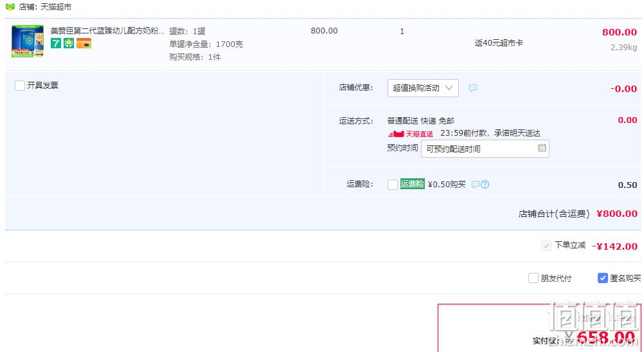This screenshot has height=352, width=644.
Task: Click the 单罐净含量: 1700克 spec text
Action: 206,44
